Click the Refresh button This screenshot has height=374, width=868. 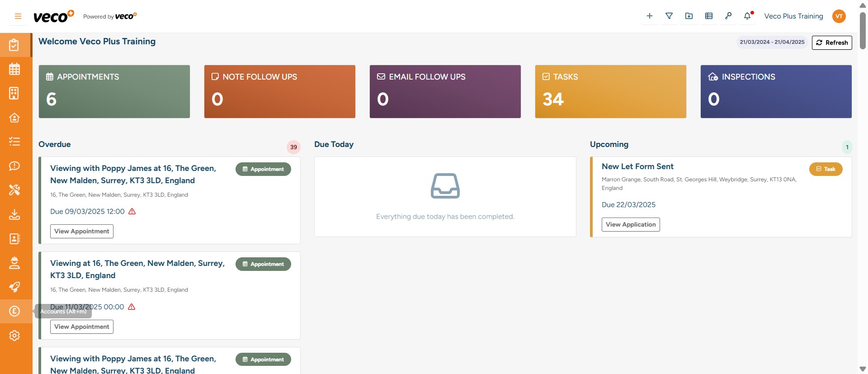pos(832,43)
